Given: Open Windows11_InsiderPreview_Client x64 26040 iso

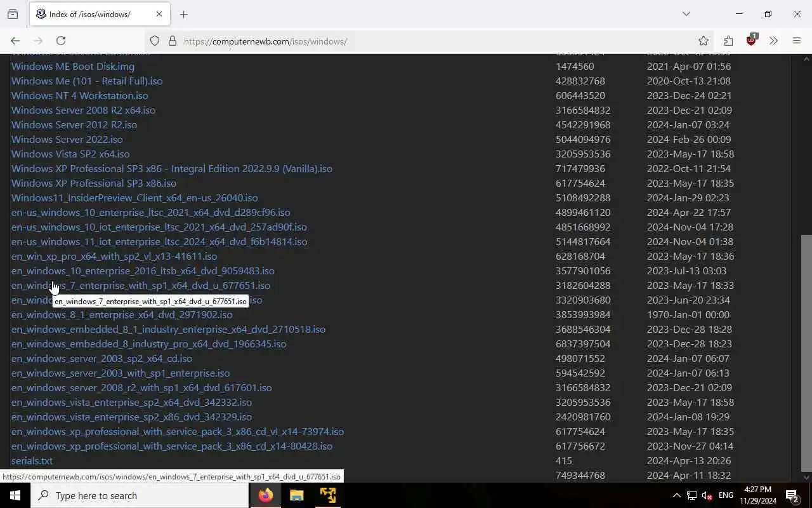Looking at the screenshot, I should [134, 197].
